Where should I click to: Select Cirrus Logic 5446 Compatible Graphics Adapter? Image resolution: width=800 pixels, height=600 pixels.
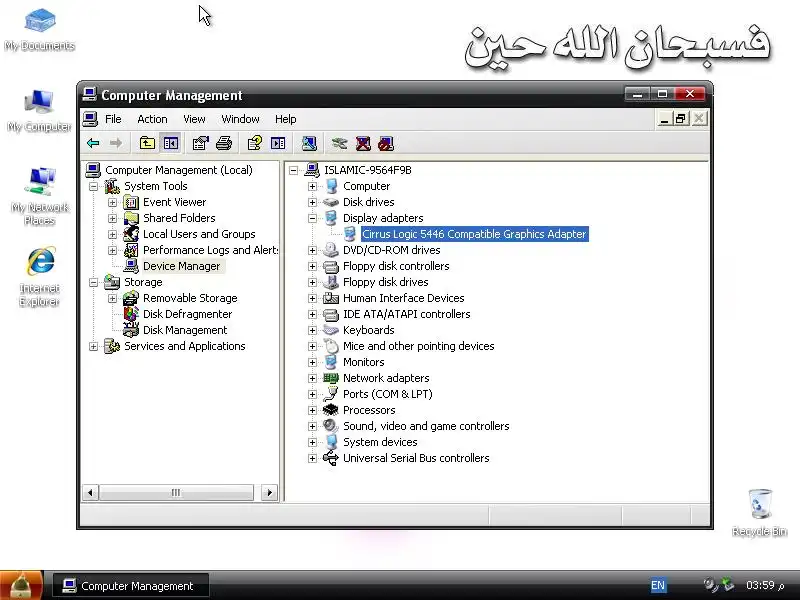474,234
